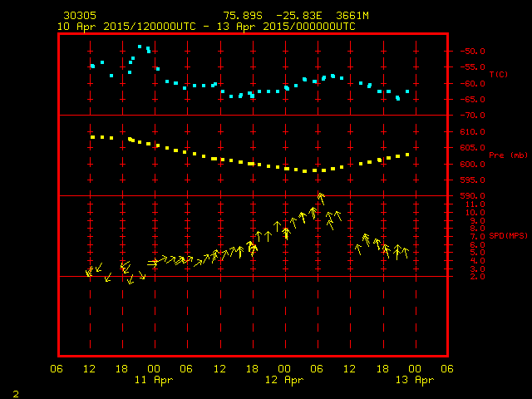Click the 5.0 wind speed label
The height and width of the screenshot is (399, 532).
[477, 253]
